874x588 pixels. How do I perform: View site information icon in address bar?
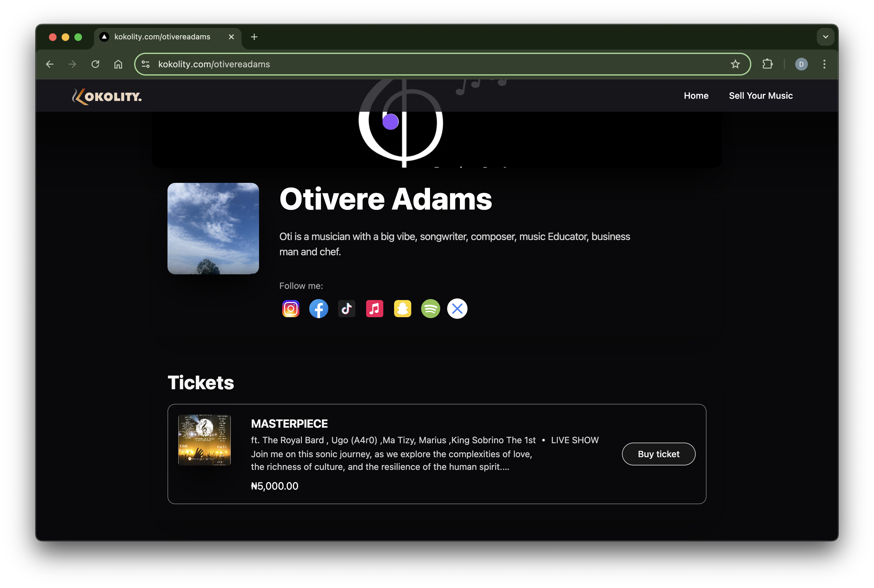pos(146,64)
